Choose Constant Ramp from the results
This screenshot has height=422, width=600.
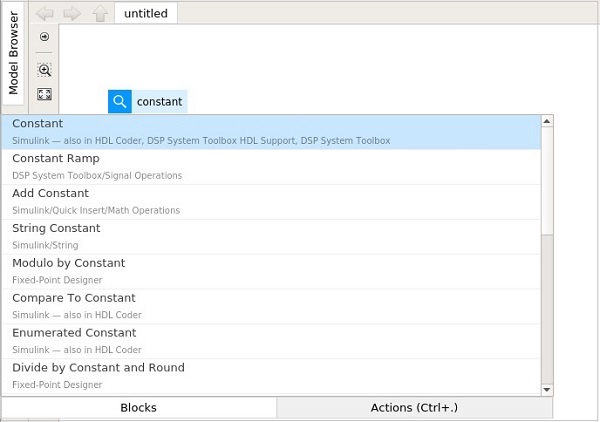click(270, 166)
